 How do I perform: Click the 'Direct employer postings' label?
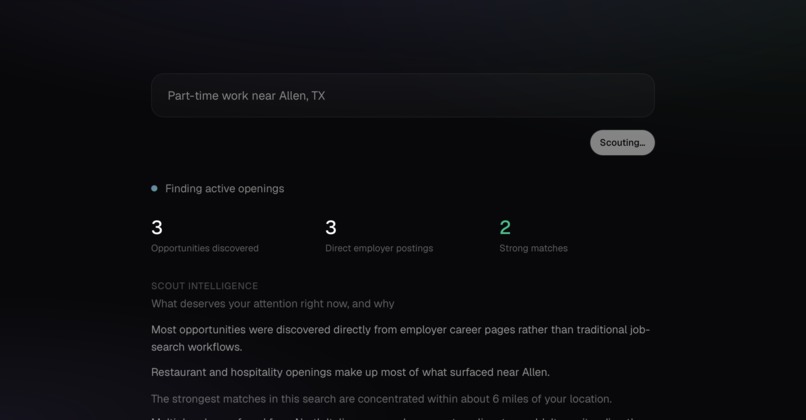pyautogui.click(x=379, y=248)
